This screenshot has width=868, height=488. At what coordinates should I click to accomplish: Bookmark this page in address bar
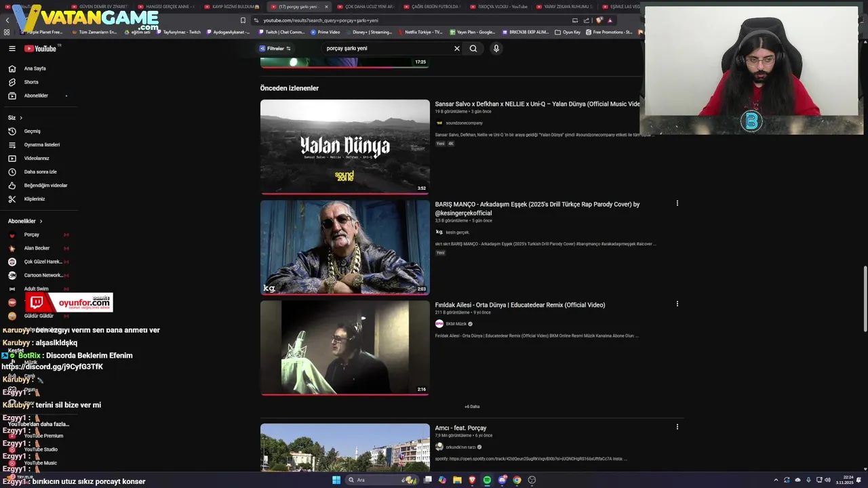point(243,20)
